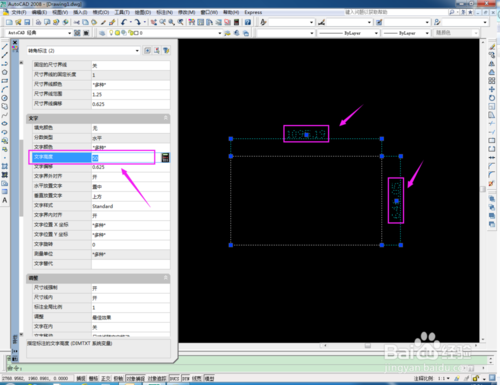Open the Express menu
Viewport: 500px width, 385px height.
tap(253, 12)
